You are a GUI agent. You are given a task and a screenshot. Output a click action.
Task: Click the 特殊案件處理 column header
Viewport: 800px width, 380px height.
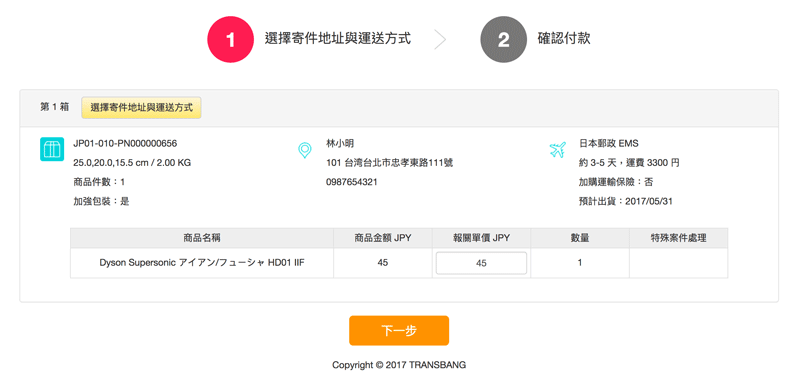tap(679, 238)
